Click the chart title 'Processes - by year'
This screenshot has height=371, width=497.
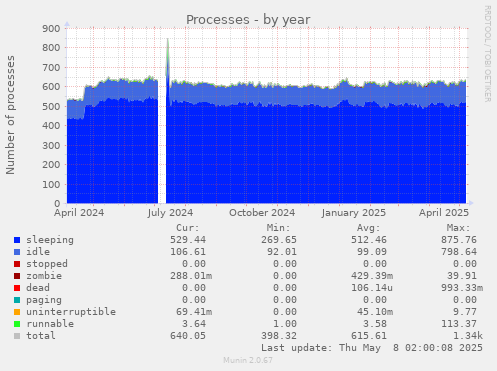tap(248, 20)
